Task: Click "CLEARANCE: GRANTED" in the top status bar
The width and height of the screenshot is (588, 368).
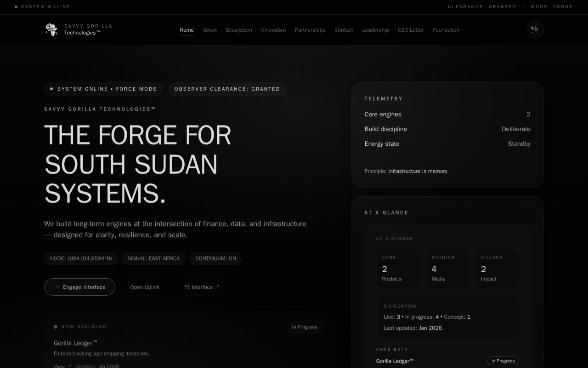Action: click(x=482, y=7)
